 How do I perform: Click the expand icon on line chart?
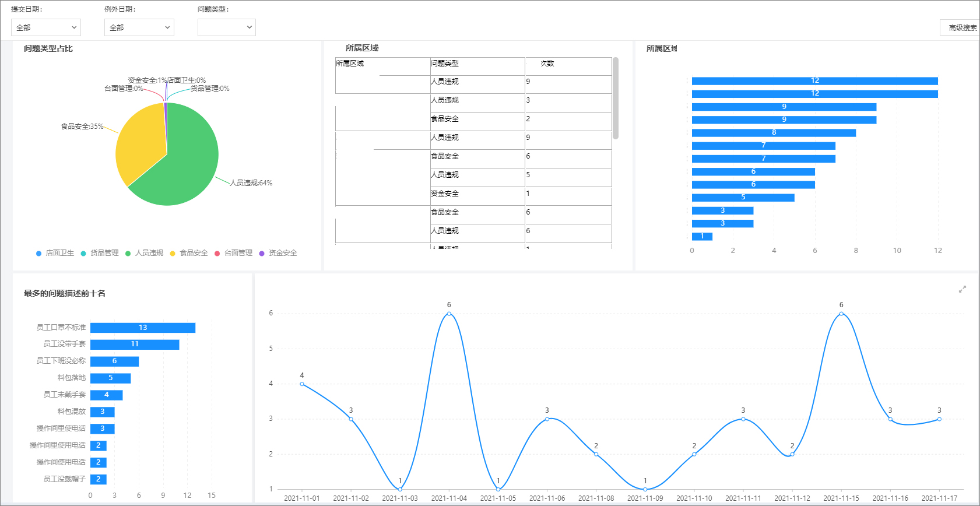(x=963, y=289)
